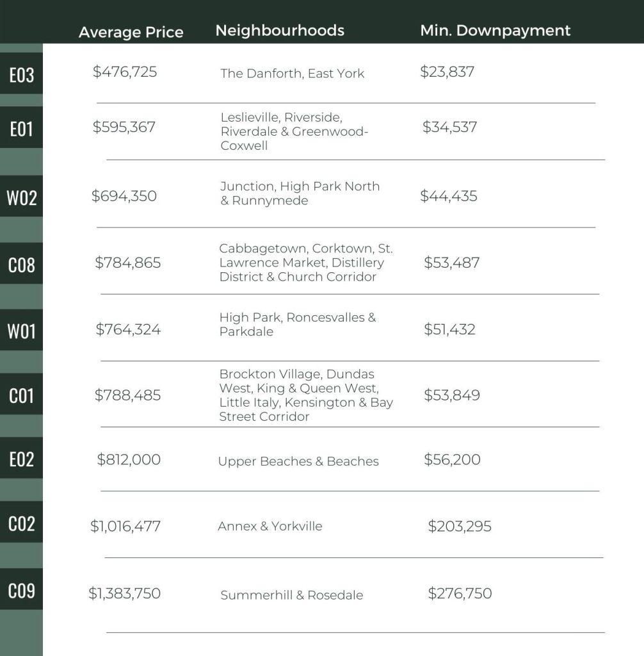Screen dimensions: 644x656
Task: Click the Neighbourhoods column header
Action: (x=280, y=30)
